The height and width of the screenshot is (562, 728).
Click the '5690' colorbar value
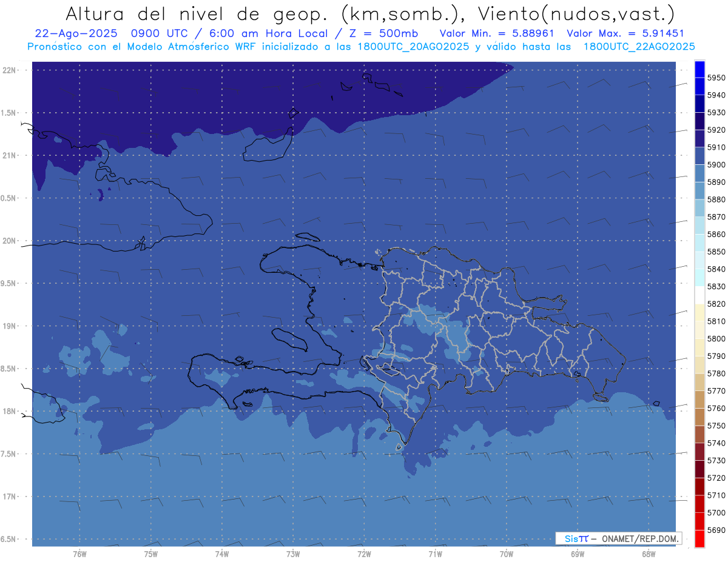(716, 530)
